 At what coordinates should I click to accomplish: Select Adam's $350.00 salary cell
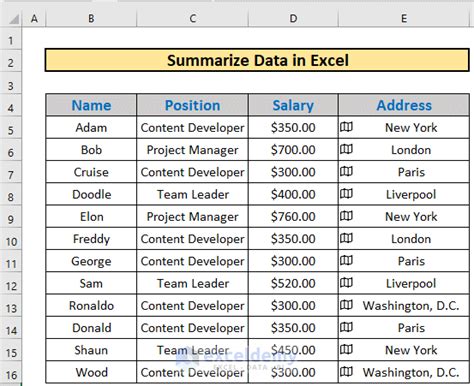tap(293, 127)
